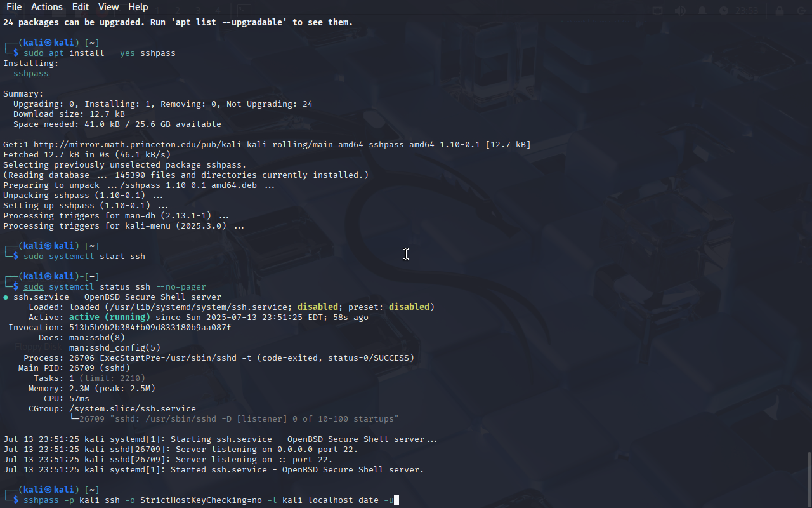812x508 pixels.
Task: Click the power manager lightning icon
Action: (724, 10)
